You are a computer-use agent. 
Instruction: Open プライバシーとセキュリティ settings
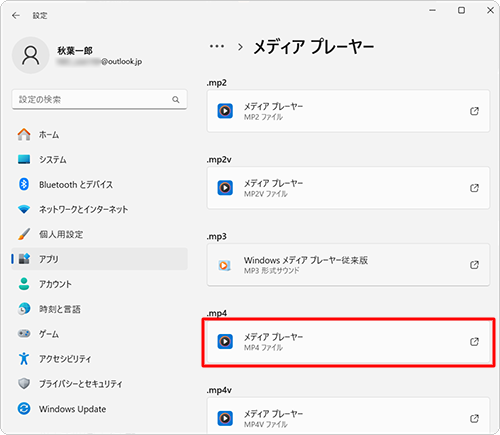coord(99,384)
